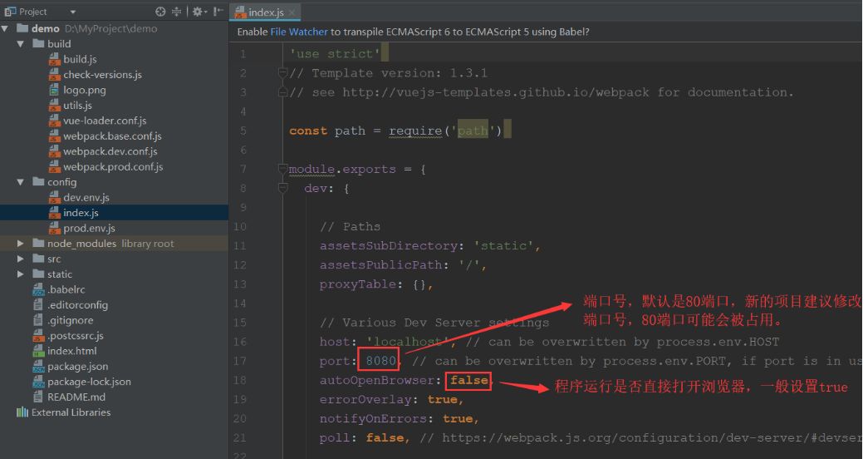Image resolution: width=868 pixels, height=459 pixels.
Task: Open the Project panel settings gear
Action: click(x=199, y=11)
